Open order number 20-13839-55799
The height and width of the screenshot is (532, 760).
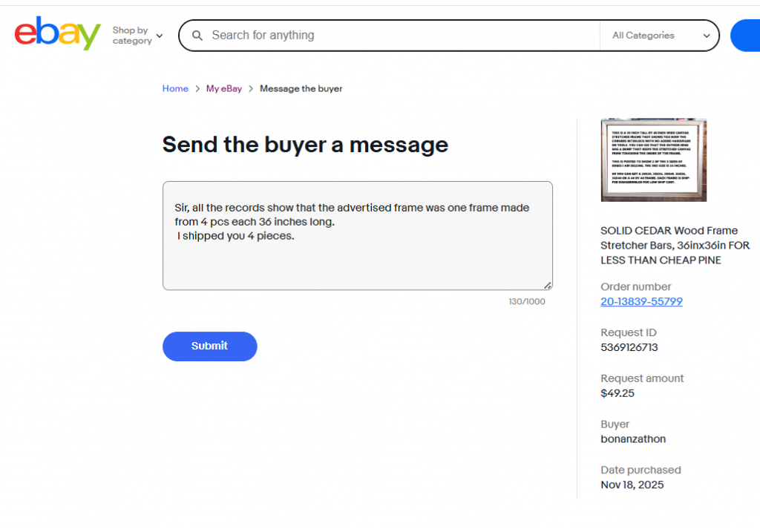click(x=641, y=302)
